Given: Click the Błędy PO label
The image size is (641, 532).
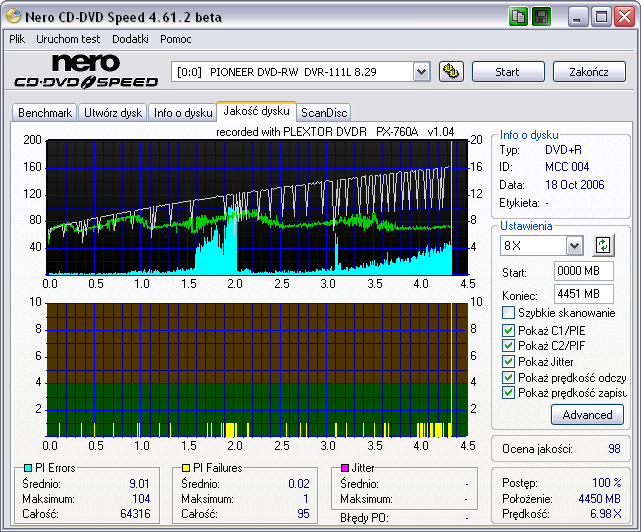Looking at the screenshot, I should (364, 518).
